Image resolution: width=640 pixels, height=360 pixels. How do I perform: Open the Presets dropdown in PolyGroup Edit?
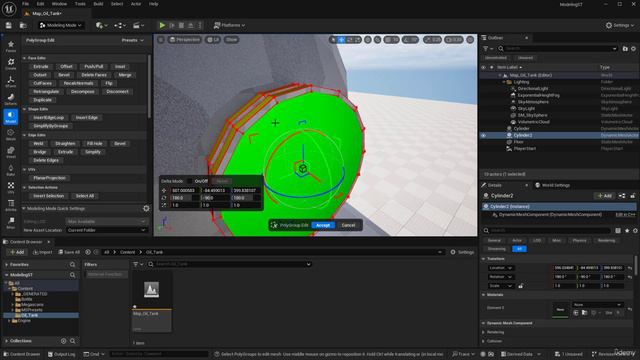point(133,40)
